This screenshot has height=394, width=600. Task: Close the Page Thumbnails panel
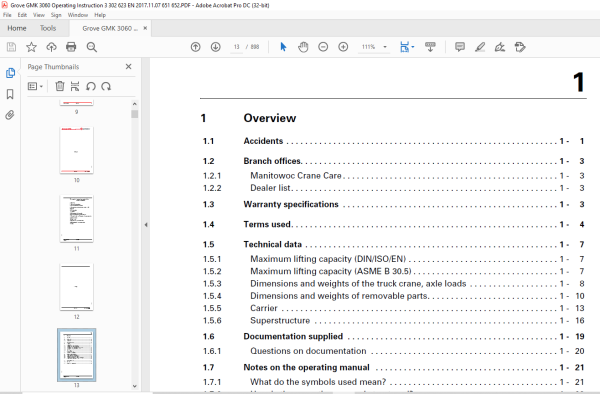[129, 67]
